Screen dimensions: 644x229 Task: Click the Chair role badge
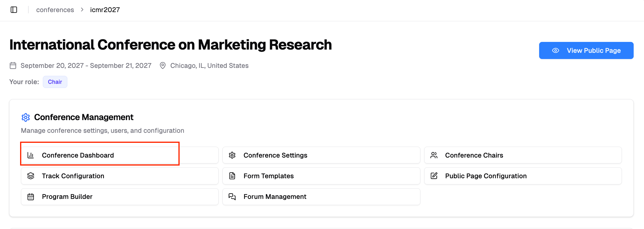point(55,82)
